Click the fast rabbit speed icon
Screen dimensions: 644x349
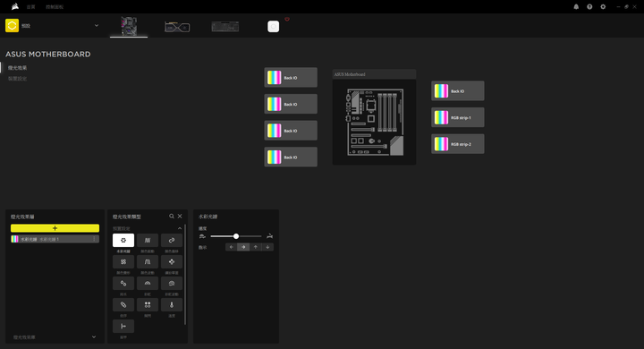coord(269,236)
